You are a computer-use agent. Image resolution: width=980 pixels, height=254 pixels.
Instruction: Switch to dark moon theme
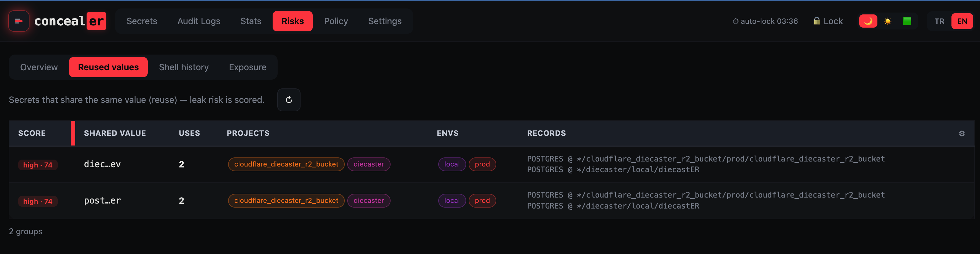click(x=868, y=21)
